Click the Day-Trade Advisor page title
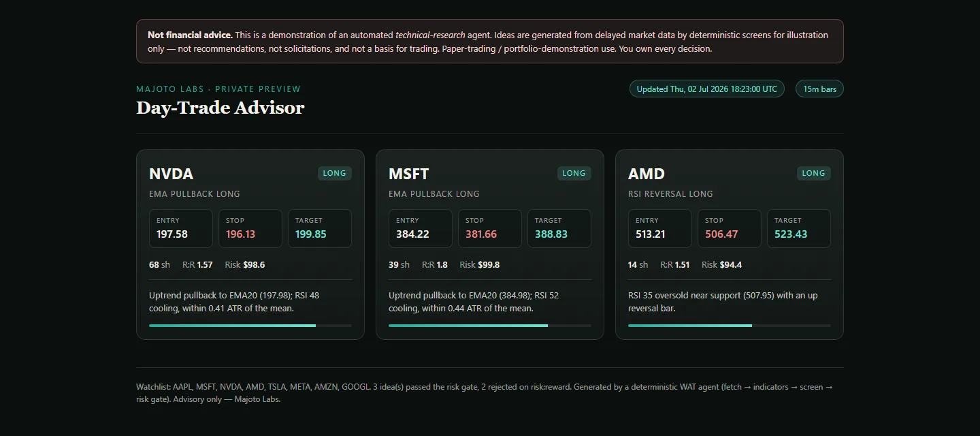This screenshot has height=436, width=980. click(220, 108)
